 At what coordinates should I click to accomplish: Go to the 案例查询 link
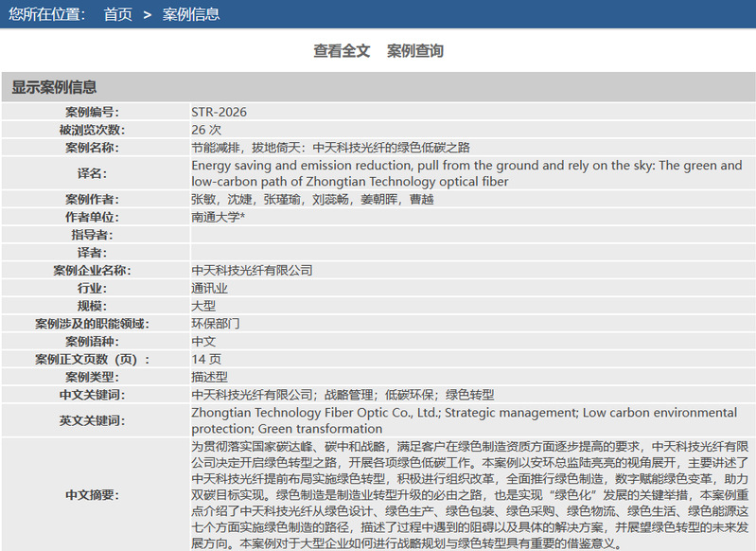click(x=415, y=51)
